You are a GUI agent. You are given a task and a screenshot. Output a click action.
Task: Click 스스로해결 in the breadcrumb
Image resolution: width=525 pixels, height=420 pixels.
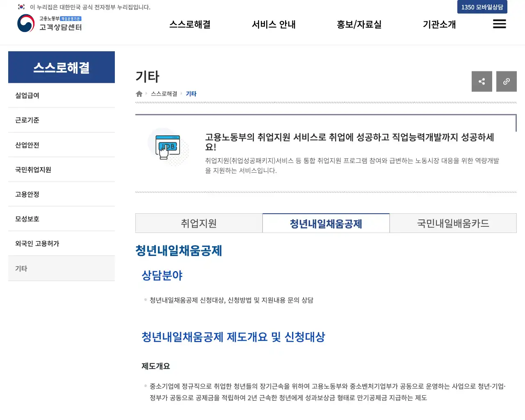[163, 94]
